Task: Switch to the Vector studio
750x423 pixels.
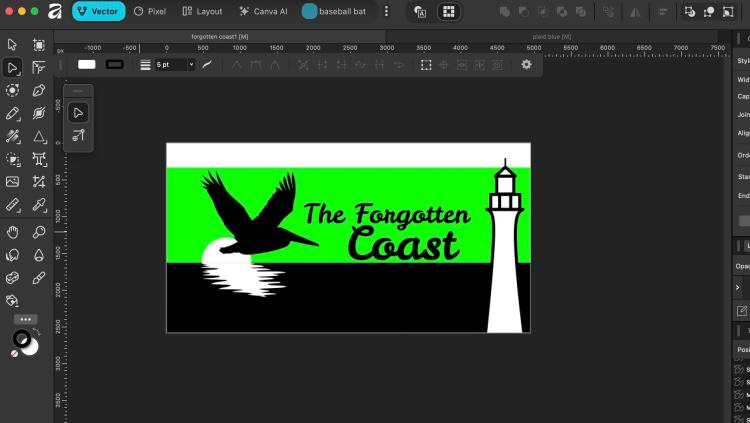Action: tap(98, 11)
